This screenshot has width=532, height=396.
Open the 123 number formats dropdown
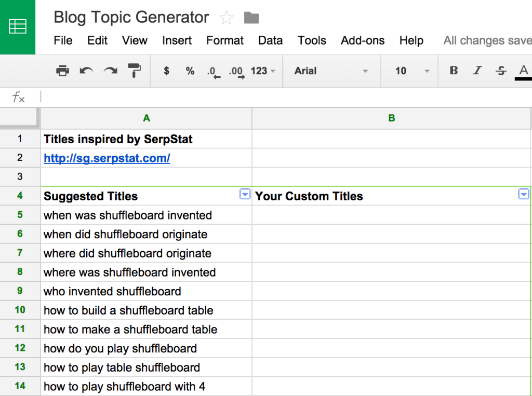pos(263,71)
